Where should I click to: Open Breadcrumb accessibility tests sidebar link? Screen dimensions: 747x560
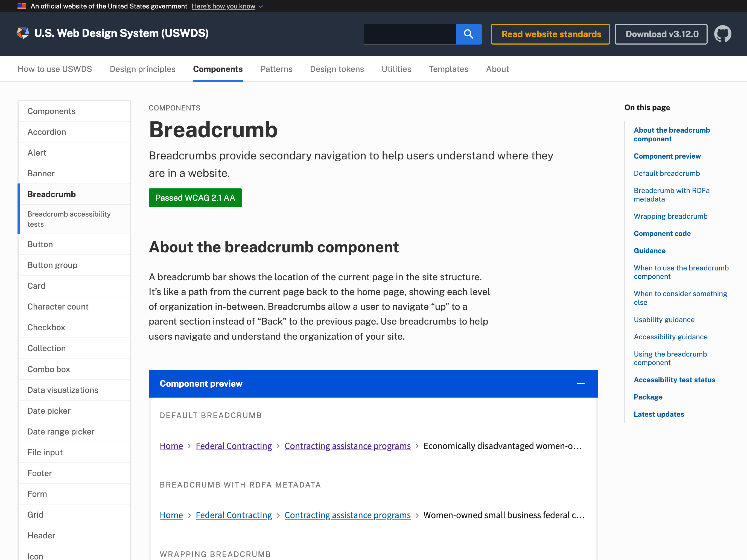[74, 219]
